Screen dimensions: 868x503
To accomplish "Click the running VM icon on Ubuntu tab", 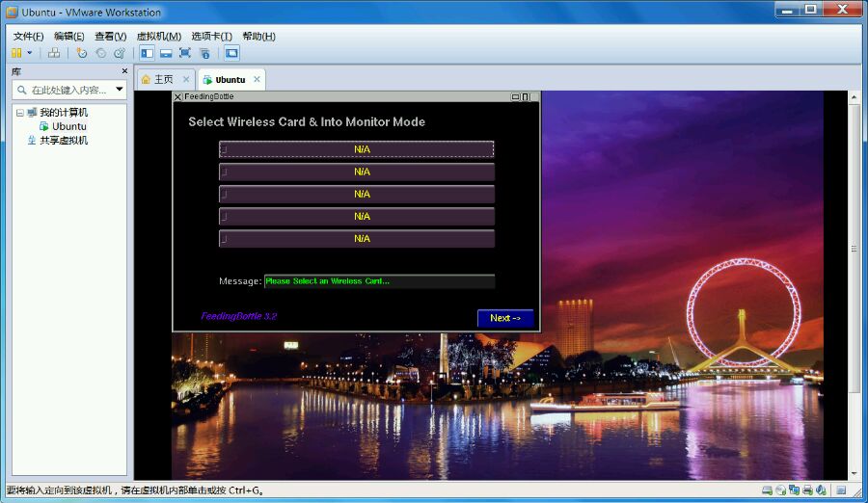I will coord(207,80).
